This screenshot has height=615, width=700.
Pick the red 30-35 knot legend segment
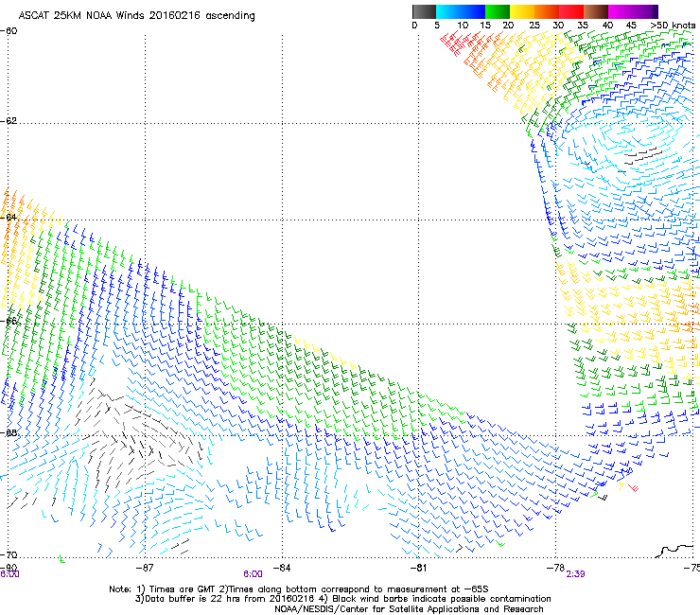coord(571,11)
